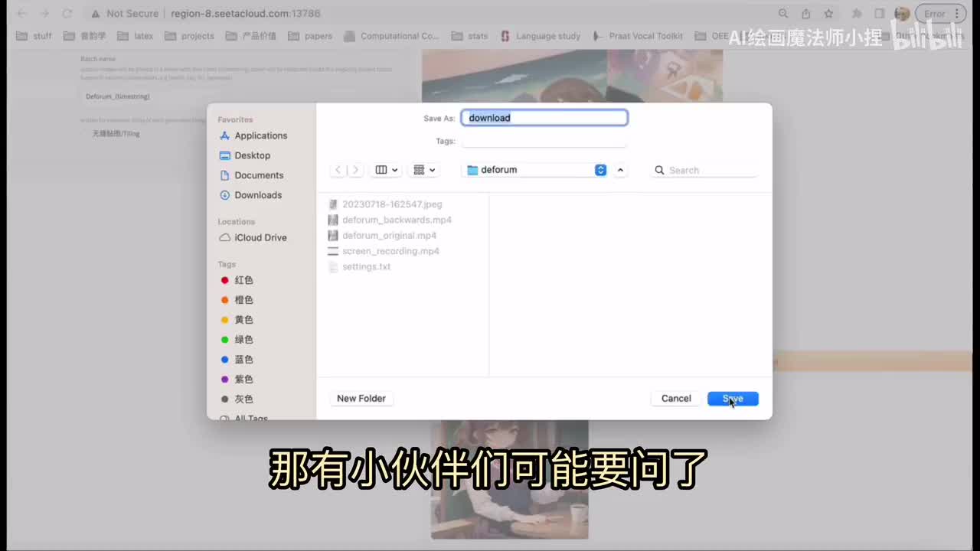The height and width of the screenshot is (551, 980).
Task: Click the bookmark star icon in address bar
Action: point(828,14)
